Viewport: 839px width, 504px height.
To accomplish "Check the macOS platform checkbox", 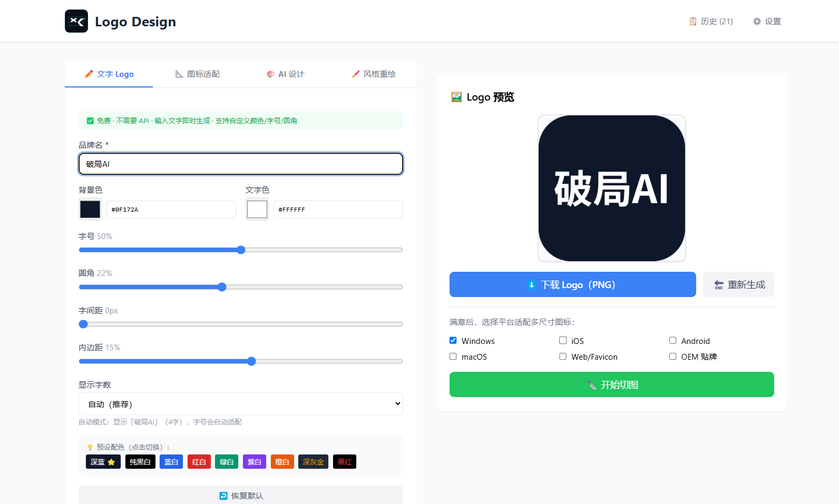I will click(x=453, y=357).
